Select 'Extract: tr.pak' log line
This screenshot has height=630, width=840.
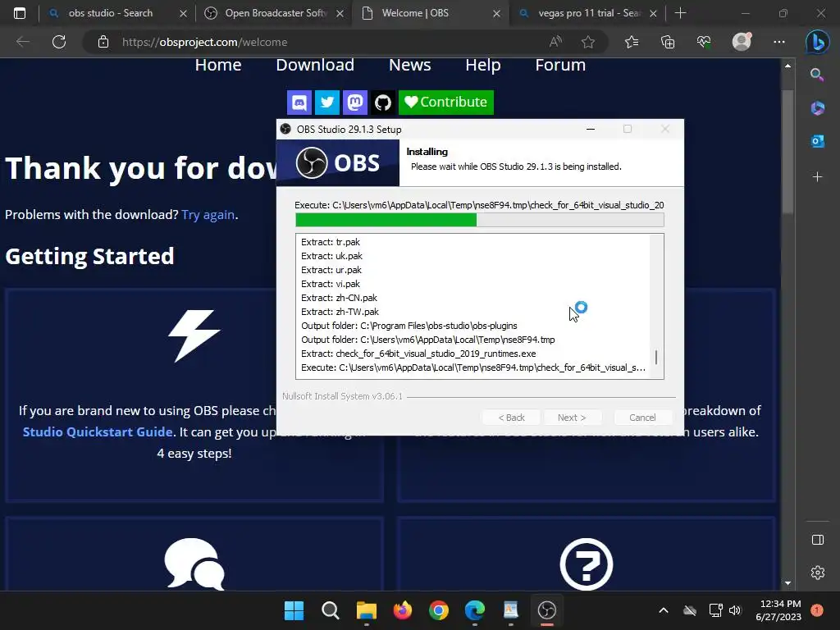click(x=330, y=242)
